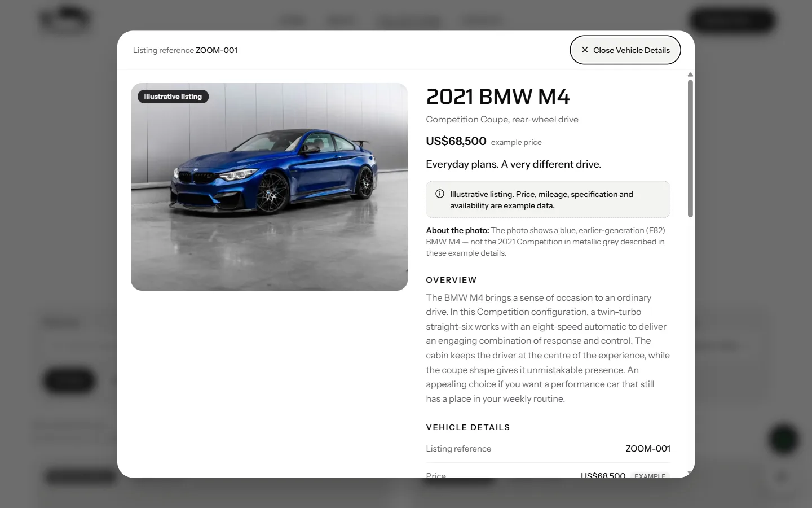Open the blue BMW M4 photo

(269, 187)
